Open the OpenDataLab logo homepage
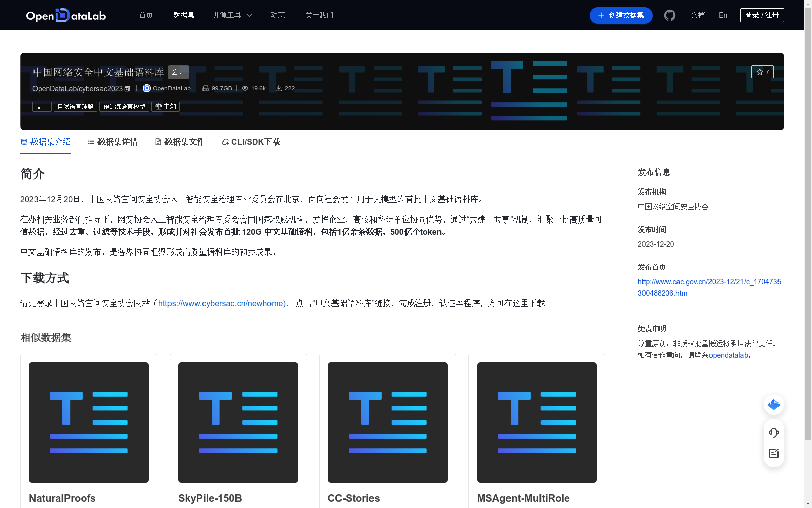Screen dimensions: 812x508 66,15
